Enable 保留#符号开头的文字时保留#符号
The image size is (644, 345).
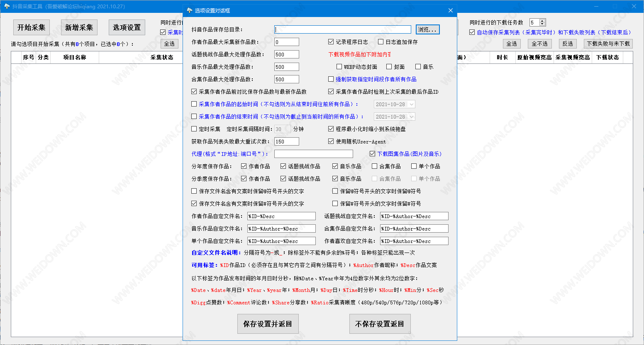(335, 204)
